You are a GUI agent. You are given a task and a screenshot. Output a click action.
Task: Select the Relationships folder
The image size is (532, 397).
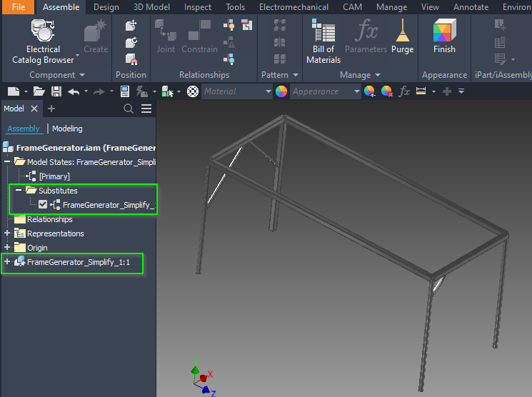pyautogui.click(x=49, y=219)
